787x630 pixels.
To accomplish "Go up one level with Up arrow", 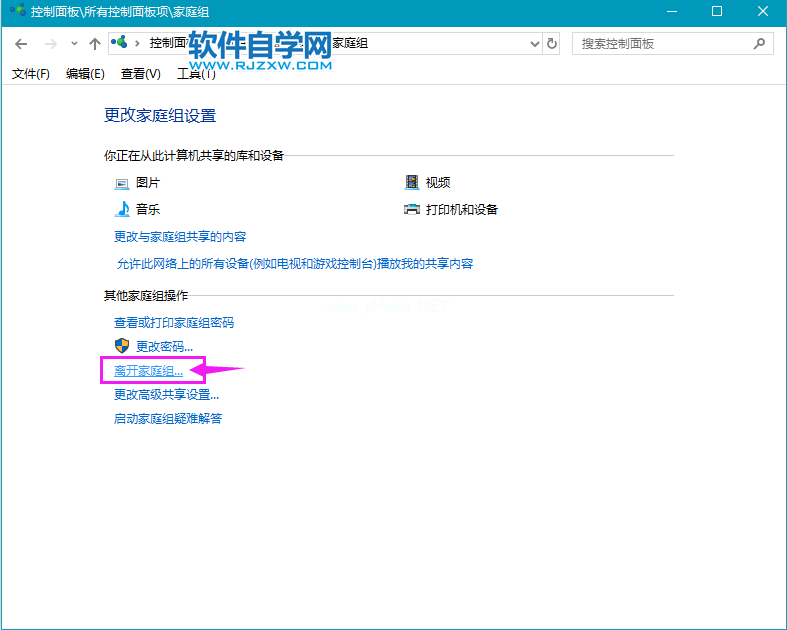I will pyautogui.click(x=95, y=44).
